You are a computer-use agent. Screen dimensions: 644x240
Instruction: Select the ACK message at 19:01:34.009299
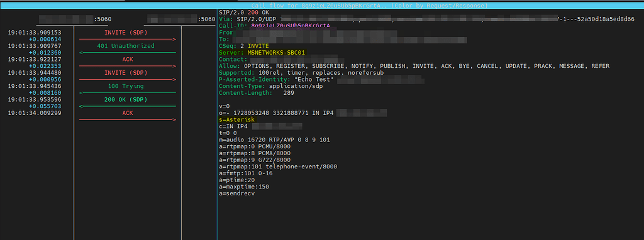tap(127, 113)
